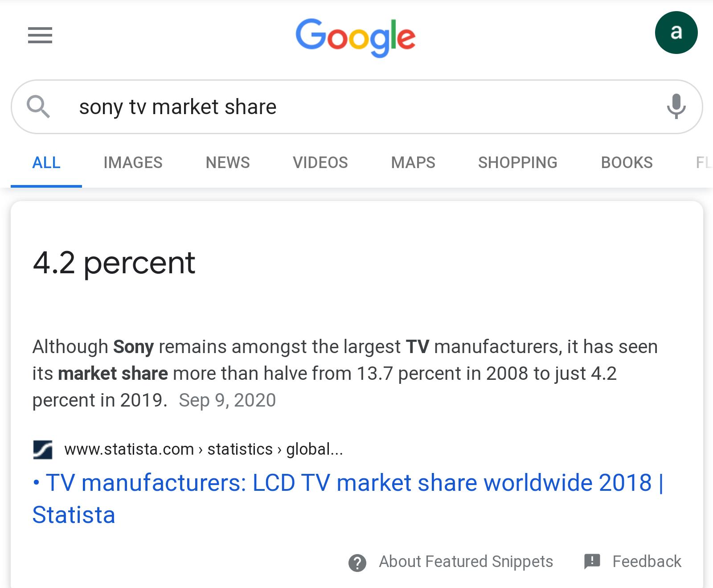Select the Maps tab
The height and width of the screenshot is (588, 713).
413,163
